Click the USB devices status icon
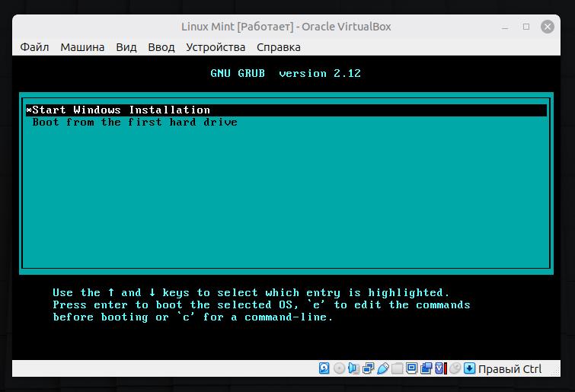The width and height of the screenshot is (575, 392). click(x=383, y=368)
